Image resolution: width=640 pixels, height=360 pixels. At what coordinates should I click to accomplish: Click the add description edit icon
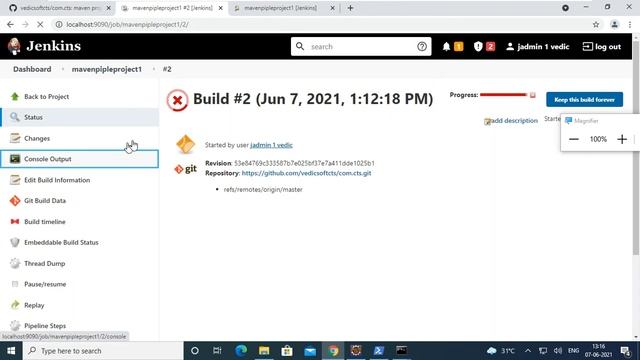[x=487, y=121]
